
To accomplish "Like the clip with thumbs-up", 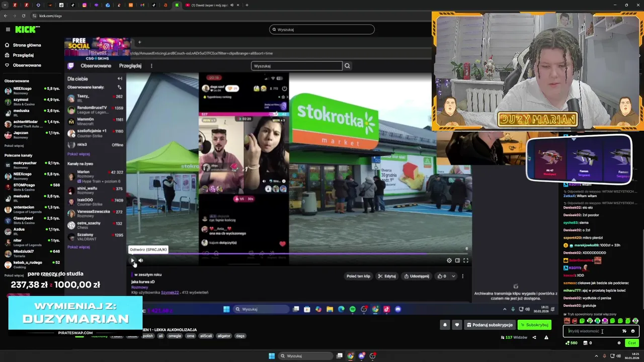I will click(x=442, y=276).
